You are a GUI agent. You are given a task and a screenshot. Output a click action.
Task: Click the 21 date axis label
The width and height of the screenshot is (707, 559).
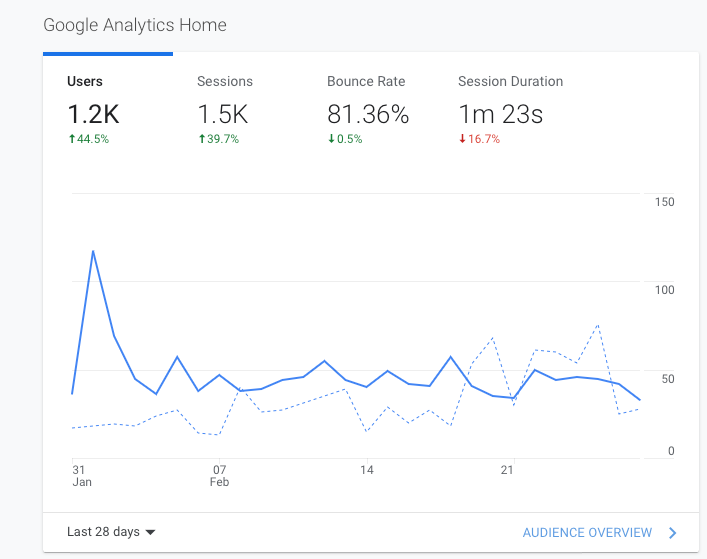point(507,470)
